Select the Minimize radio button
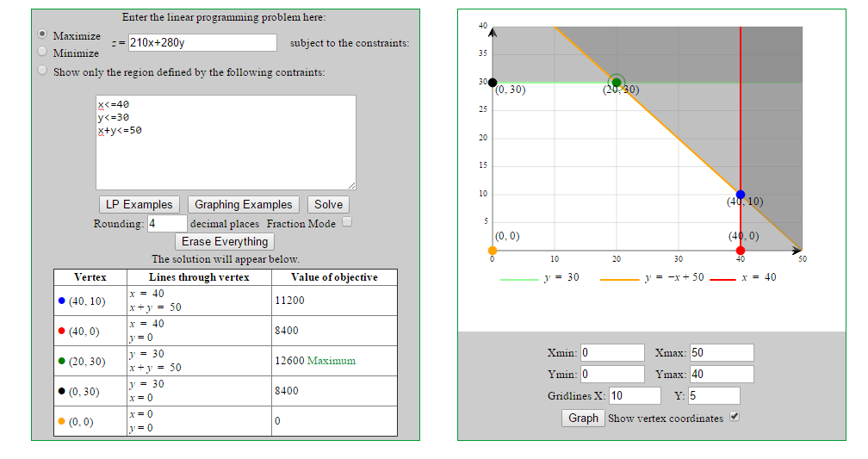This screenshot has width=868, height=459. [42, 52]
